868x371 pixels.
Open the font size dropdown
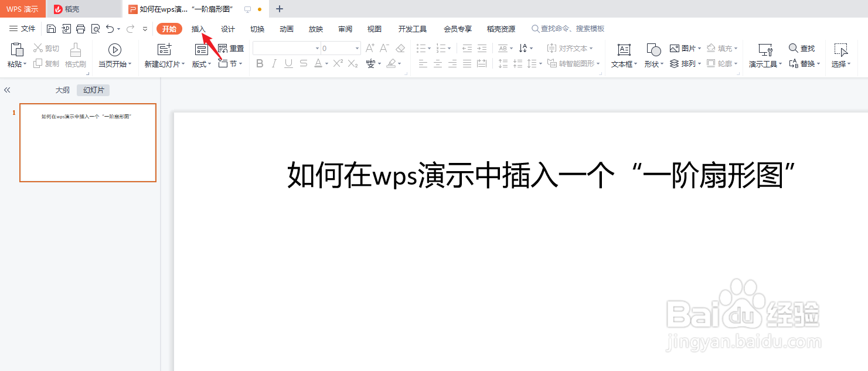(x=357, y=49)
